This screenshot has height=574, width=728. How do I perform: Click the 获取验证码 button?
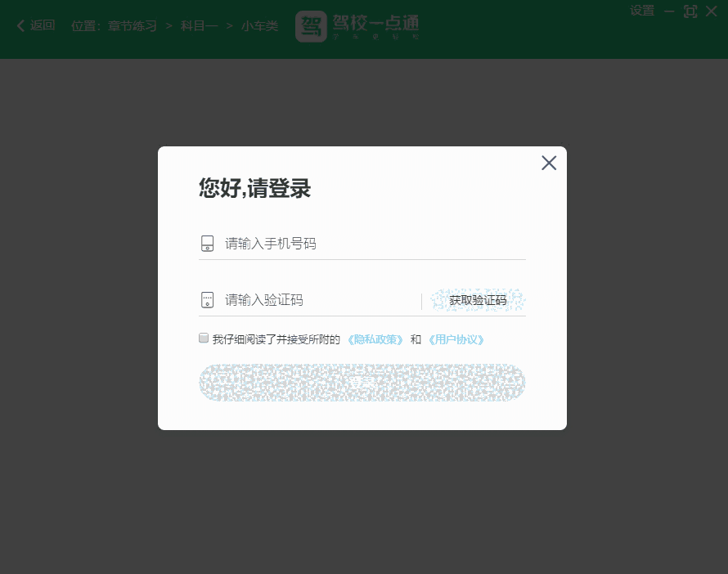tap(476, 299)
